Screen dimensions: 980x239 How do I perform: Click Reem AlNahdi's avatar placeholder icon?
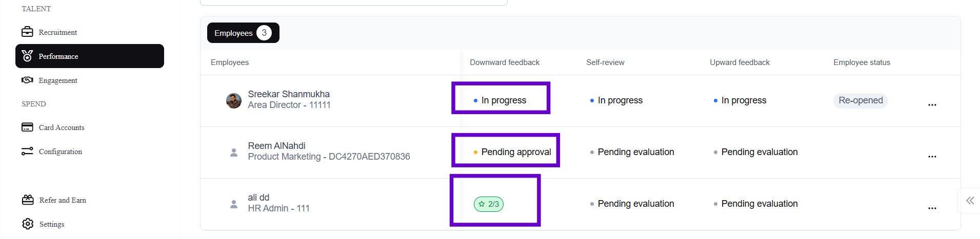[234, 153]
